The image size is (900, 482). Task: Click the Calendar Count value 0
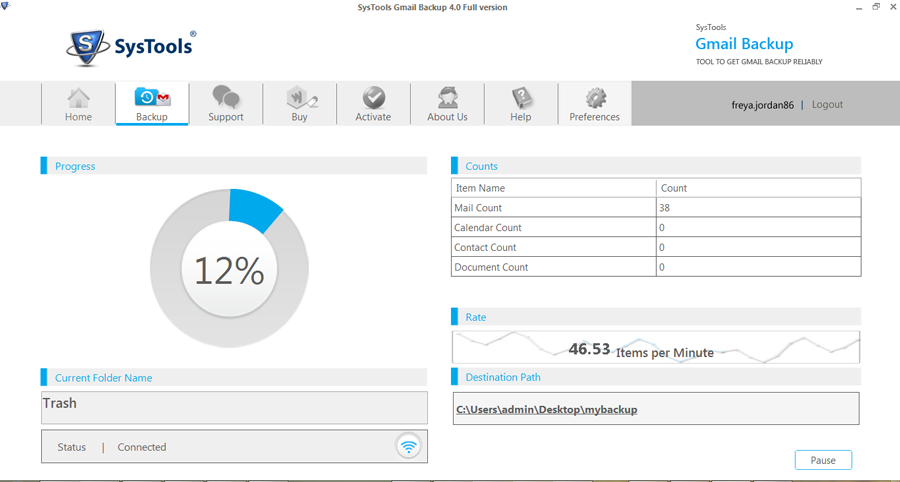coord(662,228)
